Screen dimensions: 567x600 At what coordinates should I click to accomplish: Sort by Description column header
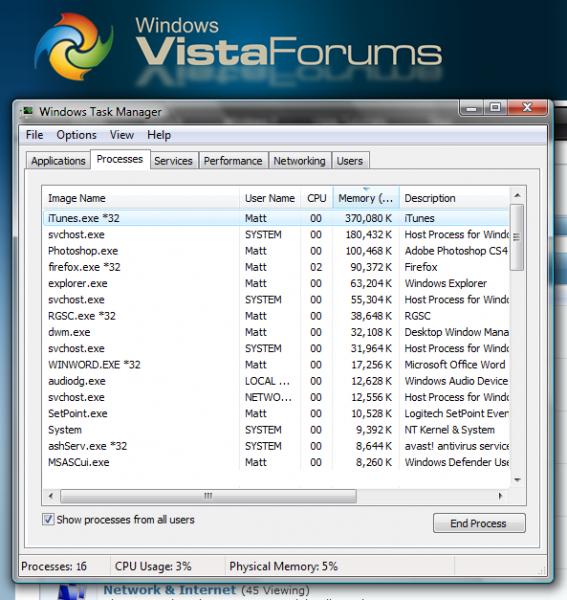[455, 198]
